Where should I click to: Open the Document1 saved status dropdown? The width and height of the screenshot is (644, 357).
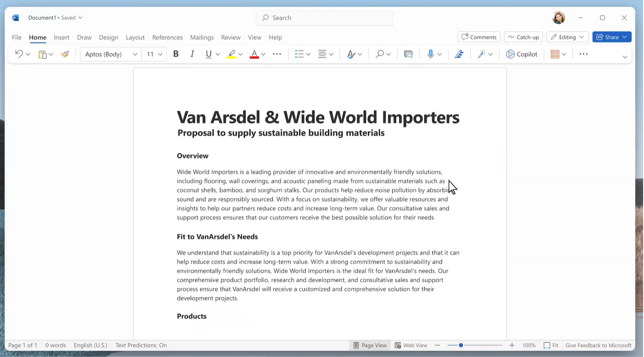(55, 18)
